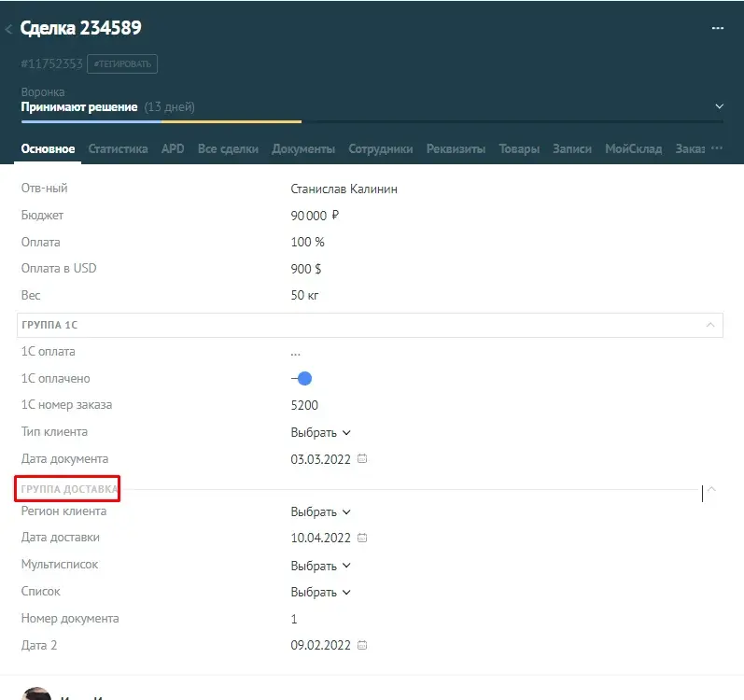This screenshot has width=744, height=700.
Task: Open the Мультисписок Выбрать dropdown
Action: tap(320, 566)
